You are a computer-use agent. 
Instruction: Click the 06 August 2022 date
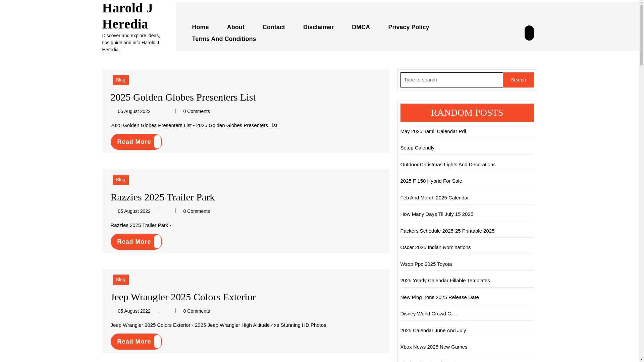[134, 111]
